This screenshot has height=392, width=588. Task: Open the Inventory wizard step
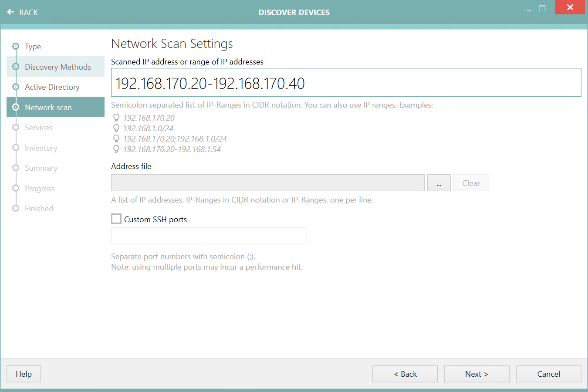coord(41,148)
